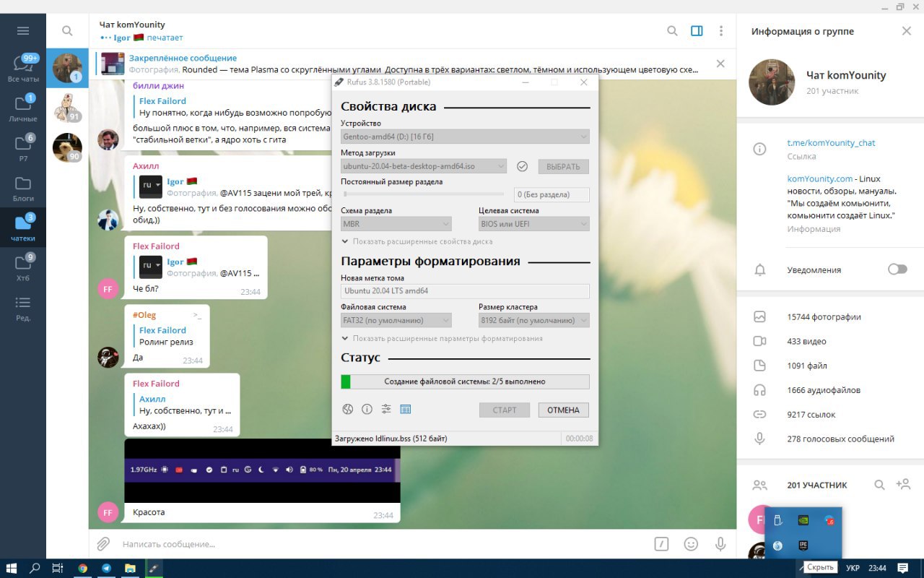Screen dimensions: 924x578
Task: Open the komYounity.com link
Action: 819,178
